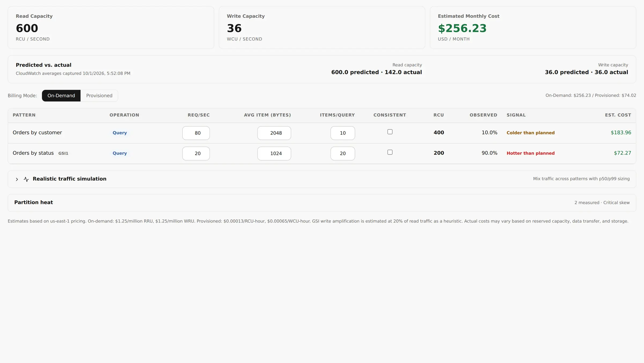
Task: Enable Consistent for Orders by status
Action: pos(390,152)
